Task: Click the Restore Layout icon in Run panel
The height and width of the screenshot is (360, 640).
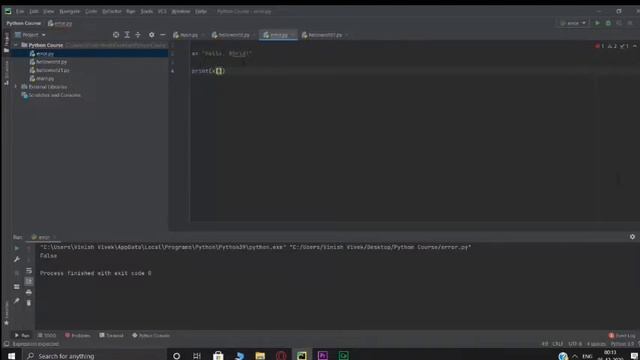Action: tap(17, 287)
